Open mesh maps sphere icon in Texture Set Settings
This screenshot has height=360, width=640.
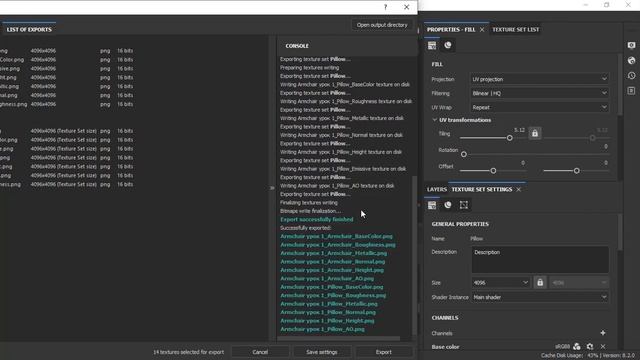coord(448,205)
